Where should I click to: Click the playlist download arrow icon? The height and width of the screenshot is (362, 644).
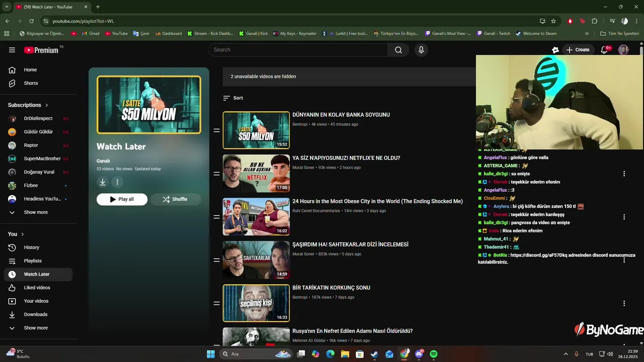(x=103, y=182)
